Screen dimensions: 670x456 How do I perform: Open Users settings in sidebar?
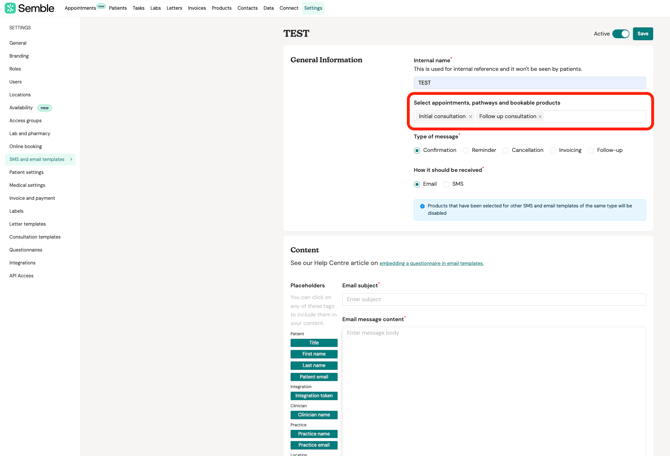pos(15,82)
